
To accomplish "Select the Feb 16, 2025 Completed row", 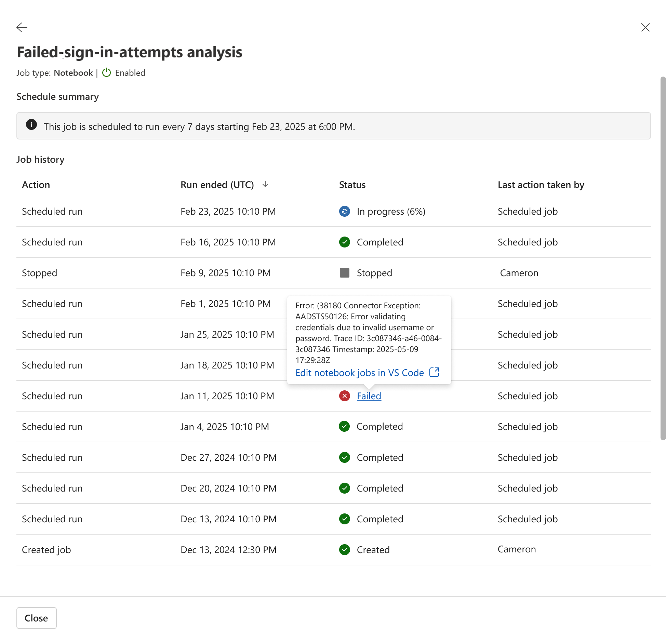I will click(x=228, y=242).
